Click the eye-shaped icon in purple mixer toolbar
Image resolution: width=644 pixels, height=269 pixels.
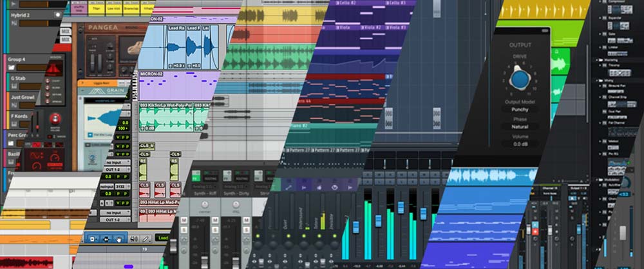pos(335,187)
